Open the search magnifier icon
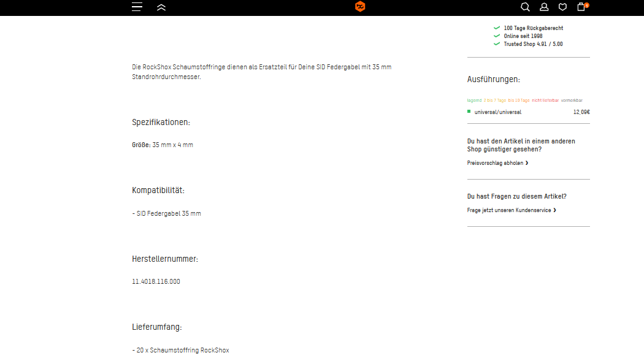 tap(525, 7)
